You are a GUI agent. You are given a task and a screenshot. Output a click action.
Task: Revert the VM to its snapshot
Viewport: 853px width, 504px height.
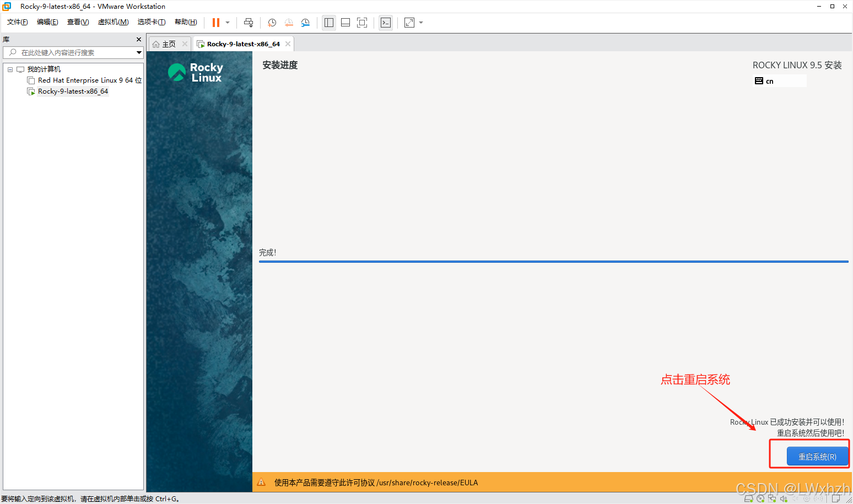(289, 23)
